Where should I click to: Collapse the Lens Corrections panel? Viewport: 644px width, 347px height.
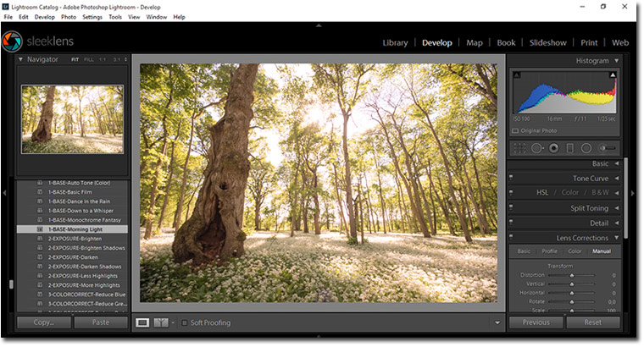coord(617,238)
